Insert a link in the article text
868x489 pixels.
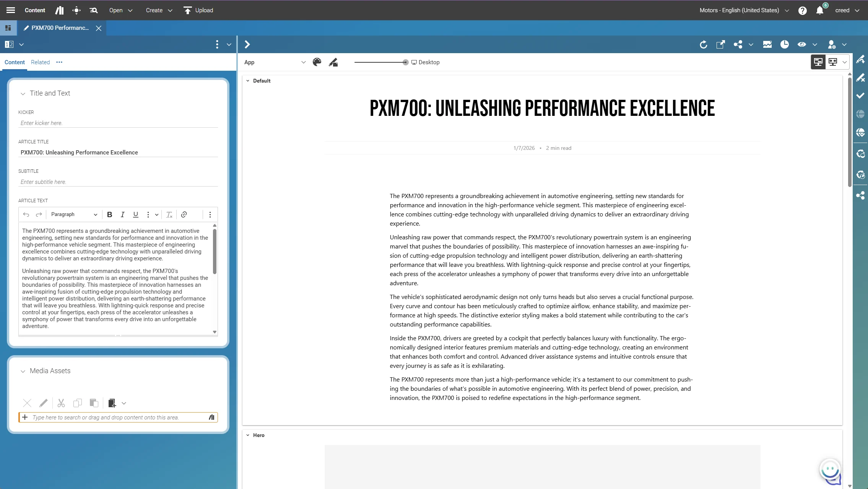tap(184, 214)
